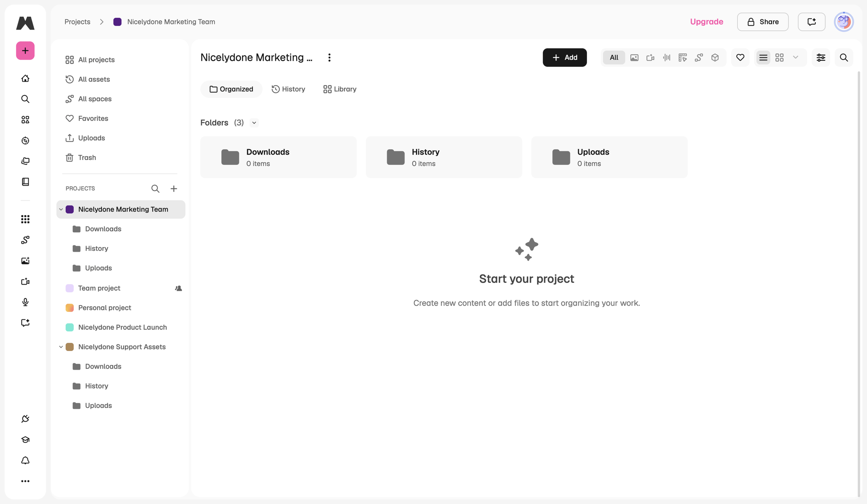Open the microphone voice tool icon
This screenshot has width=867, height=504.
coord(25,302)
